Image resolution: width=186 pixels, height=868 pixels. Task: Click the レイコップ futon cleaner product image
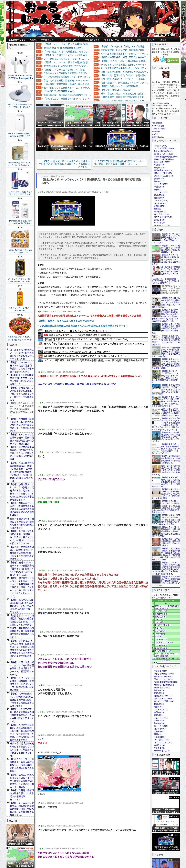pos(20,93)
